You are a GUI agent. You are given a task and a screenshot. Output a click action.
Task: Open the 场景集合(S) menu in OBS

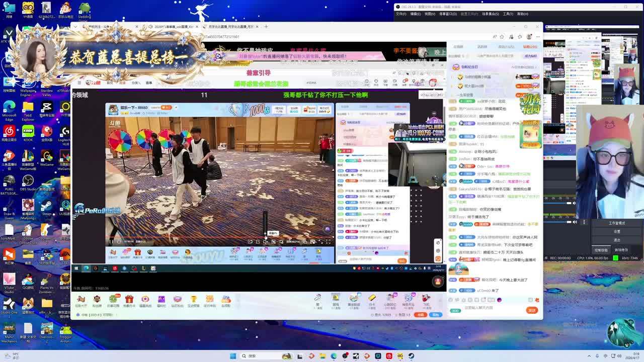(490, 14)
